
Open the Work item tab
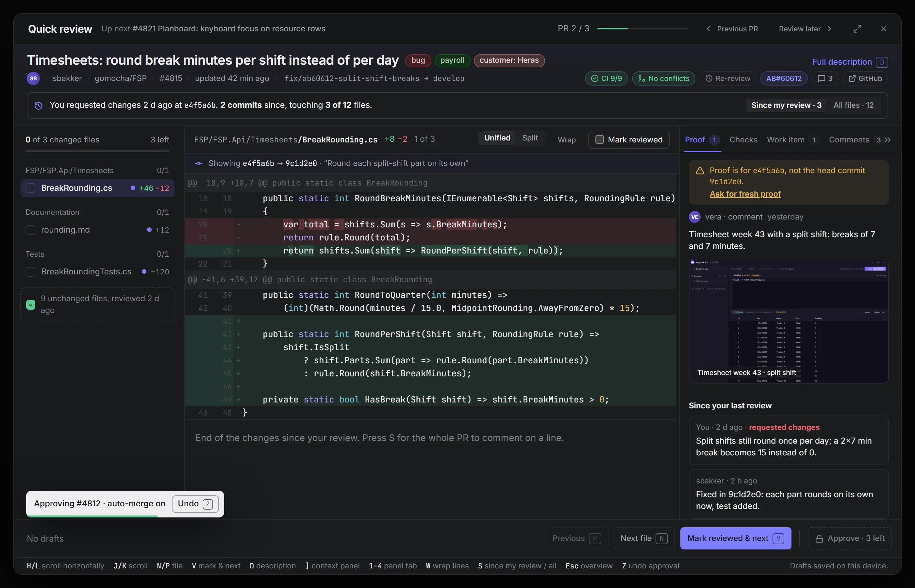click(x=793, y=140)
